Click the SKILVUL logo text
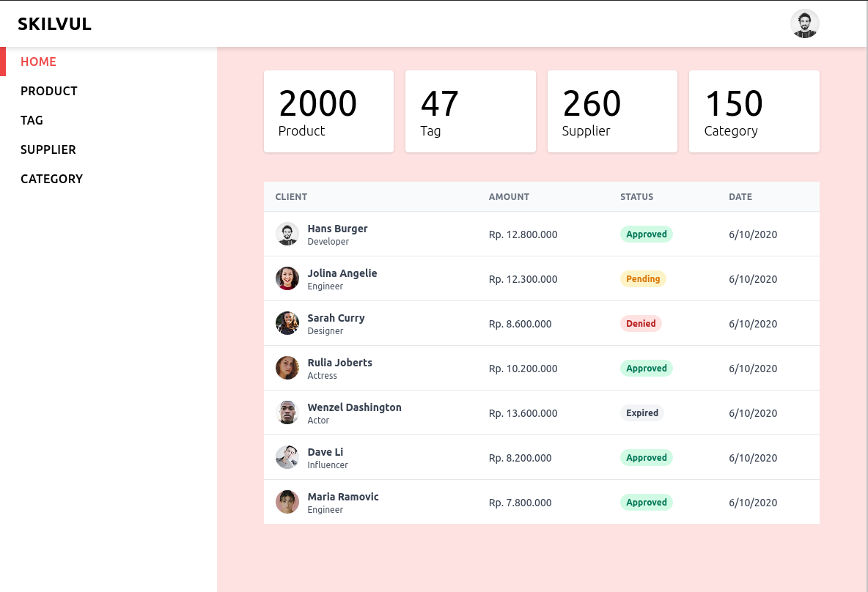 (54, 24)
